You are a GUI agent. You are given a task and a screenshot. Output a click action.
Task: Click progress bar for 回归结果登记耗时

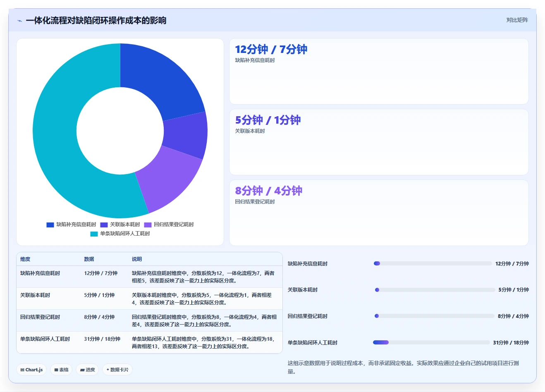(x=434, y=316)
